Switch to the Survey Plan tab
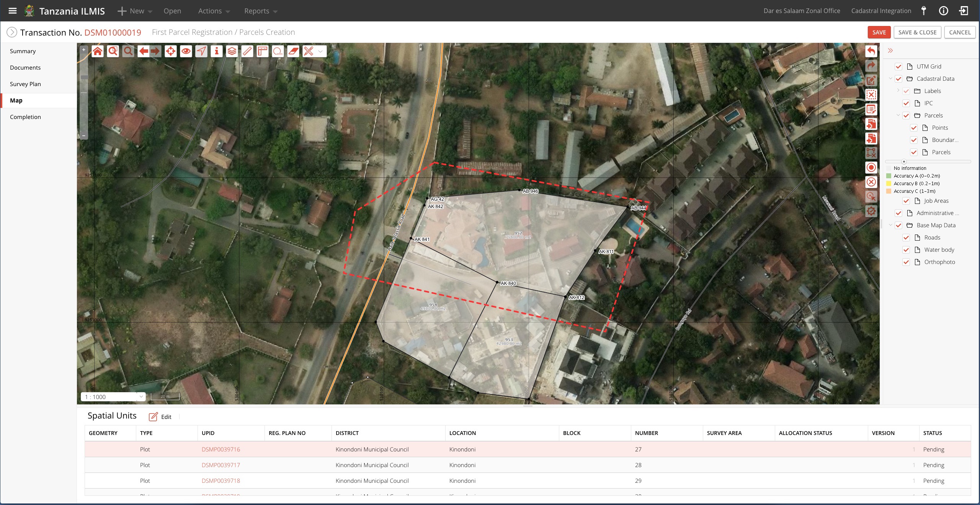Image resolution: width=980 pixels, height=505 pixels. tap(25, 84)
